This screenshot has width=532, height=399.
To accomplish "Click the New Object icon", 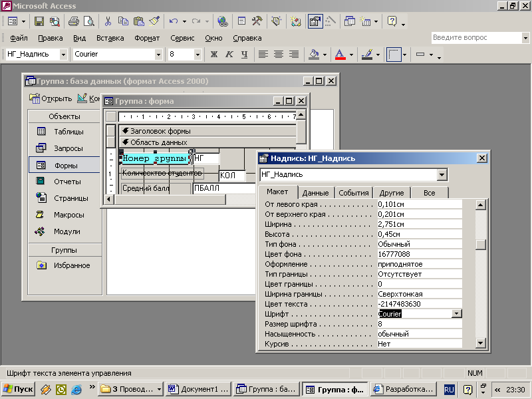I will point(365,22).
